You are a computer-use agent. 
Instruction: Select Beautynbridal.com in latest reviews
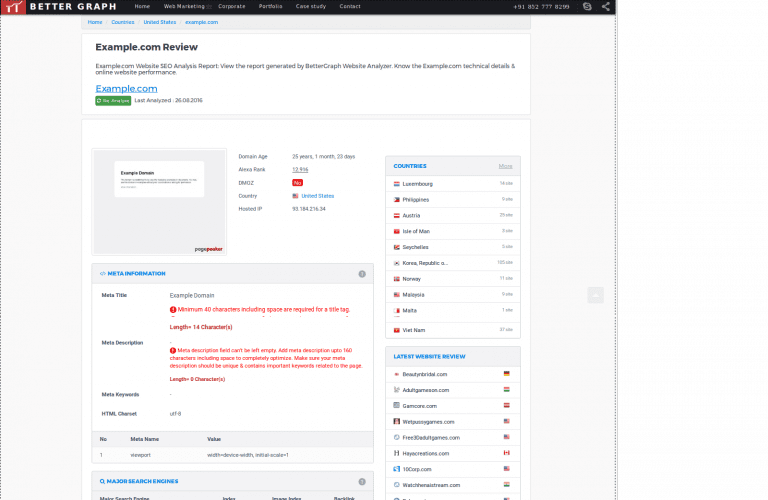(425, 373)
